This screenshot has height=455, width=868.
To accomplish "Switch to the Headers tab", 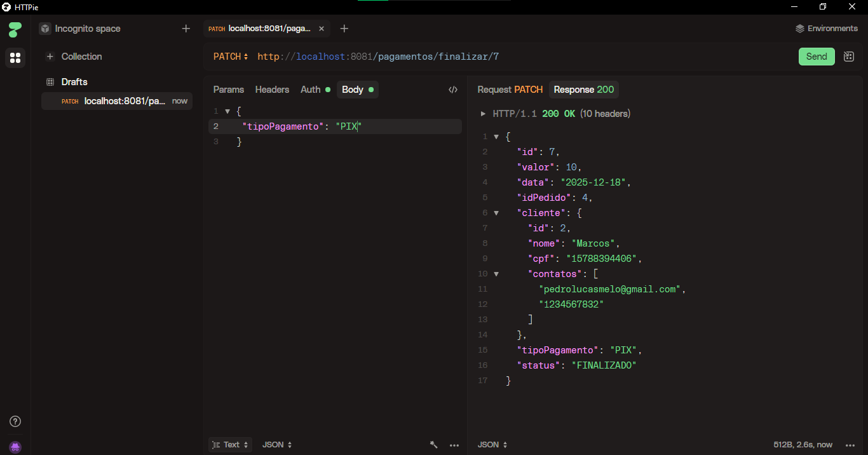I will [x=272, y=90].
